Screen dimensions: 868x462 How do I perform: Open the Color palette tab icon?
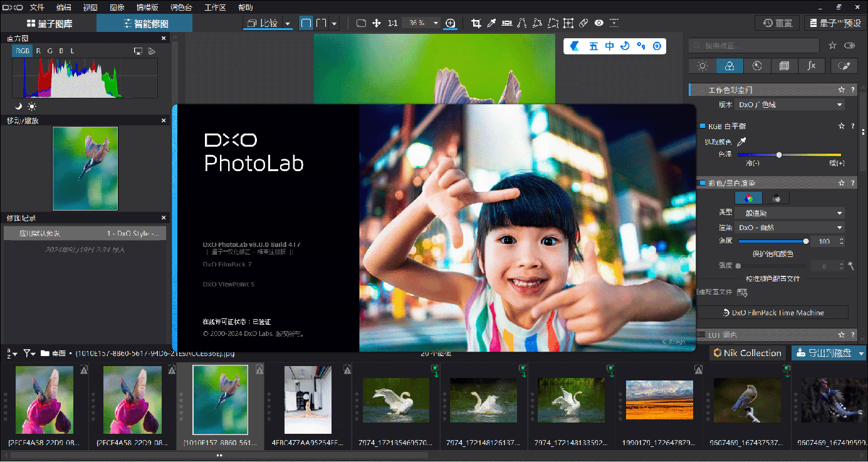tap(729, 66)
